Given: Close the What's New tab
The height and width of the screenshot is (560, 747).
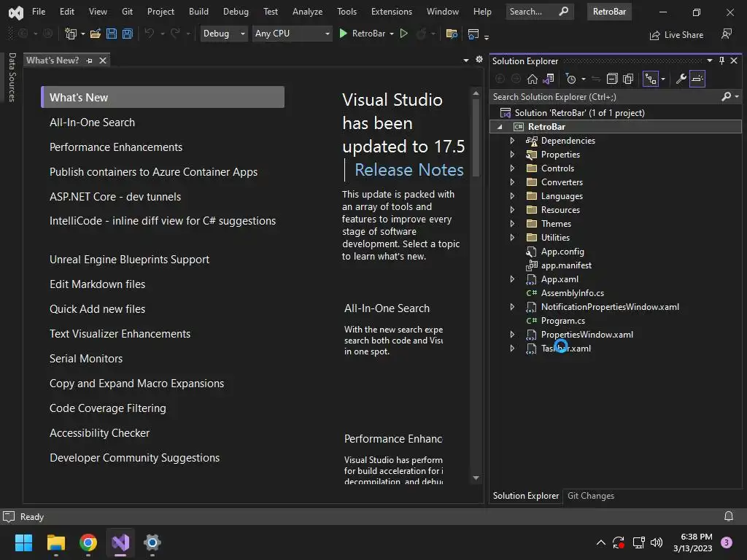Looking at the screenshot, I should [102, 61].
